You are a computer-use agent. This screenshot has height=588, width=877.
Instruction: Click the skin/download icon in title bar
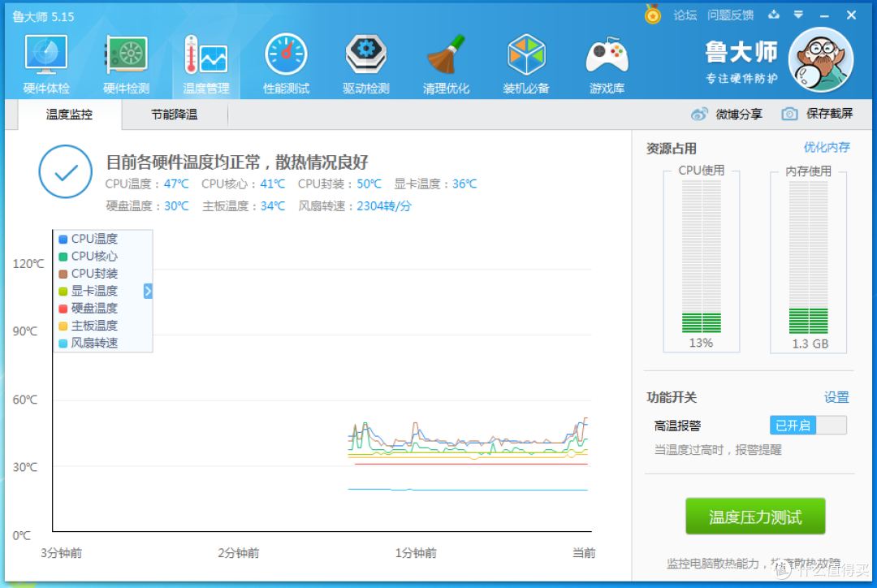774,15
